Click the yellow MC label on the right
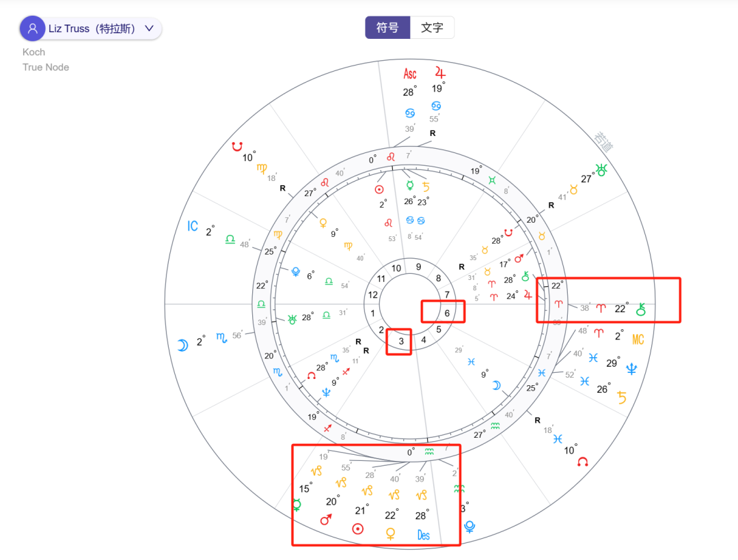 point(637,339)
